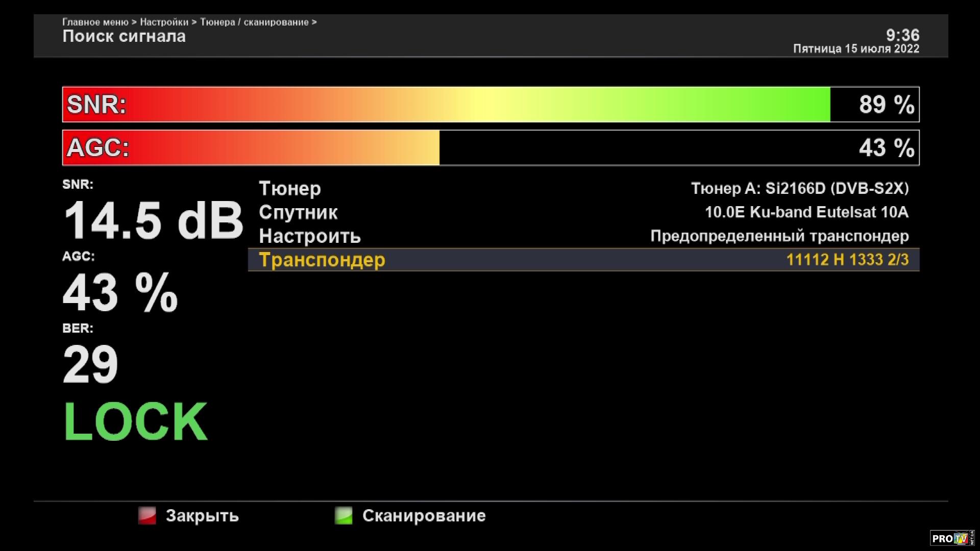Click the green LOCK status indicator
This screenshot has width=980, height=551.
coord(135,422)
